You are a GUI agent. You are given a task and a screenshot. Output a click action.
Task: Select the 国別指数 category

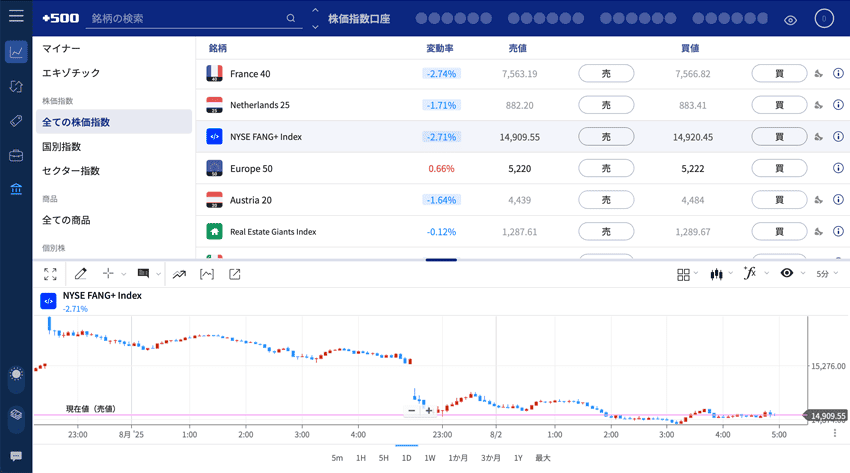click(62, 146)
